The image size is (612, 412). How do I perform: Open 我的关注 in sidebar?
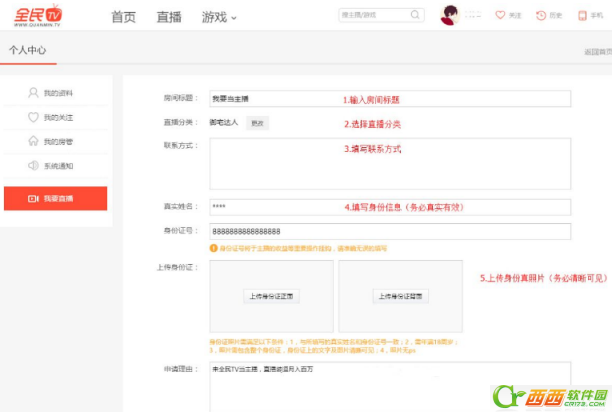(57, 117)
